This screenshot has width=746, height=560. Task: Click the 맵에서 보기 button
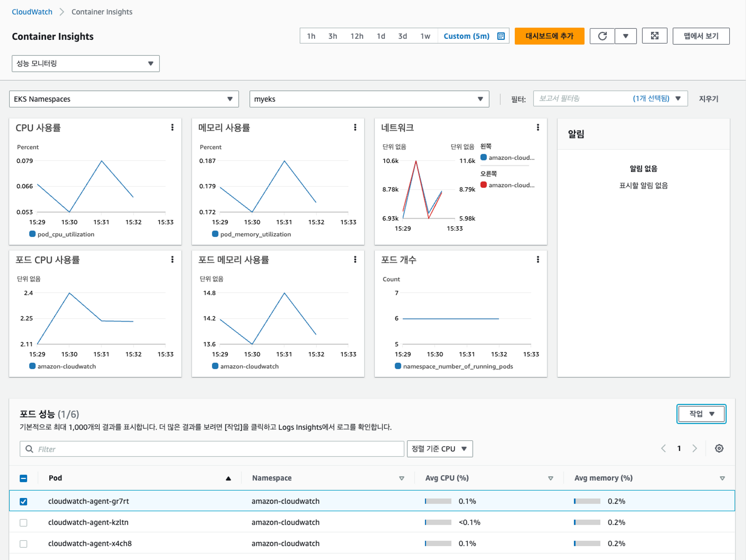pyautogui.click(x=701, y=36)
